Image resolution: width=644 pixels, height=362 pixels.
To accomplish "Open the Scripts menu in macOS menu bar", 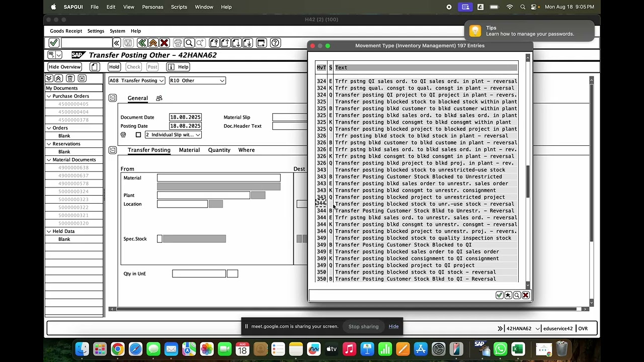I will [x=179, y=7].
